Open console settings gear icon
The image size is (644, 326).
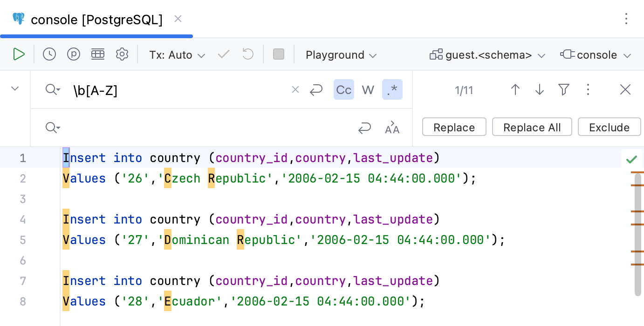tap(122, 54)
